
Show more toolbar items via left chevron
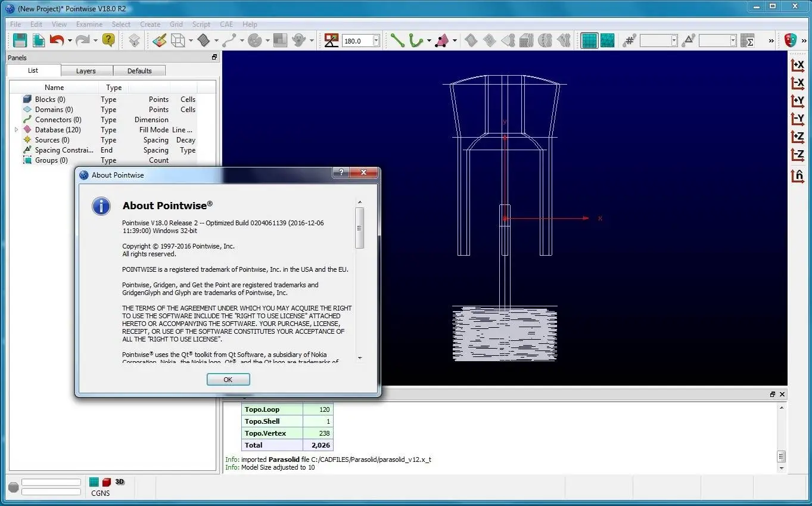[x=771, y=41]
